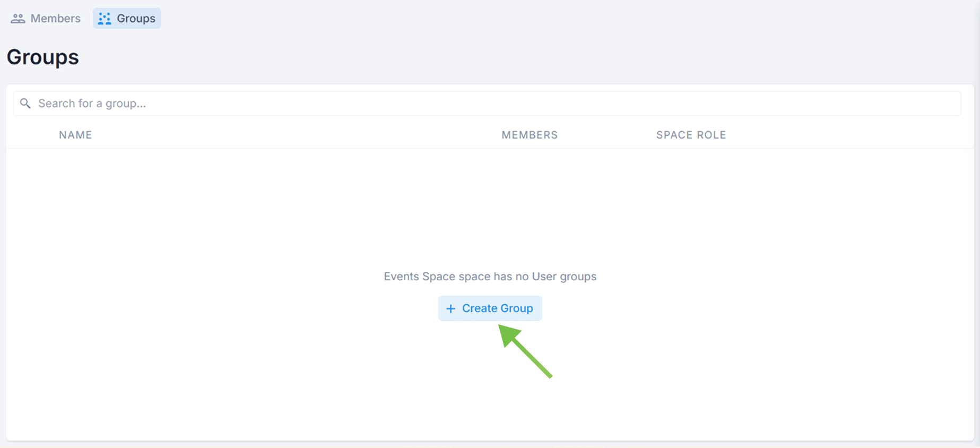Click the Groups tab dotted-people icon

pyautogui.click(x=105, y=19)
